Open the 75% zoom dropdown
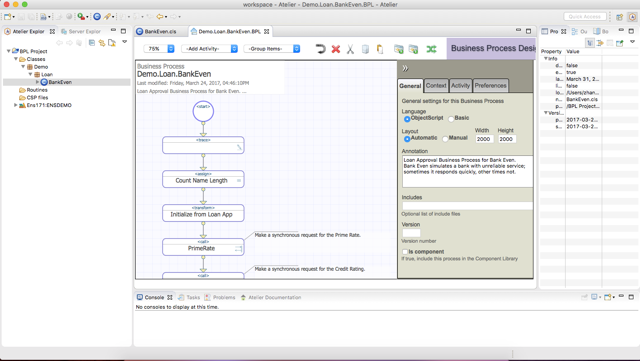 (x=159, y=49)
